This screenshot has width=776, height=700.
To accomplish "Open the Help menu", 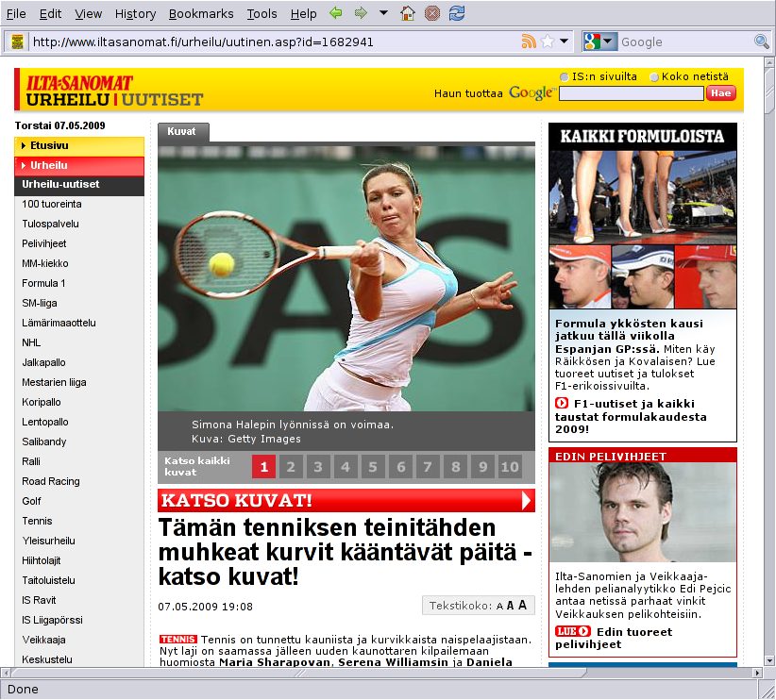I will click(x=303, y=14).
